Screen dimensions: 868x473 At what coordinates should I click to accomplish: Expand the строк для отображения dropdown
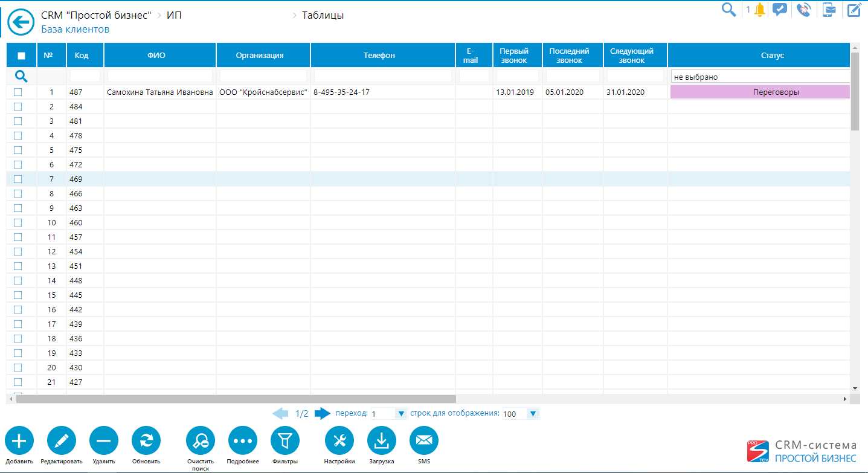pos(532,414)
